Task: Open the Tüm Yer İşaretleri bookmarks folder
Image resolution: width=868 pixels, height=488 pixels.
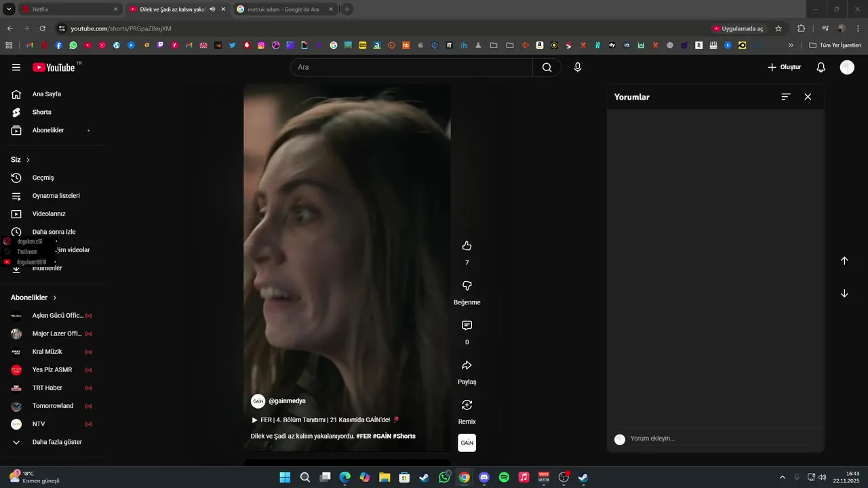Action: pos(835,45)
